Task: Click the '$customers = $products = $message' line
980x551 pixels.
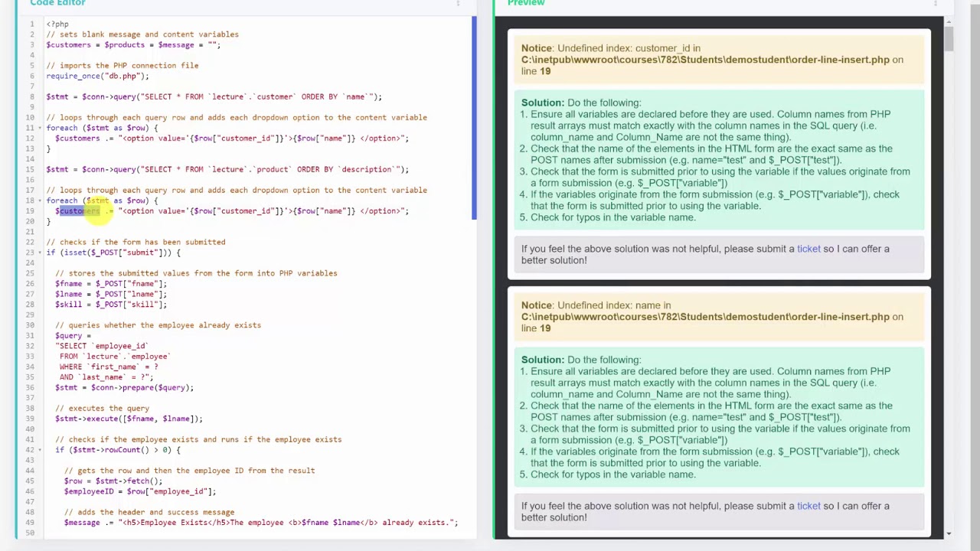Action: (x=133, y=44)
